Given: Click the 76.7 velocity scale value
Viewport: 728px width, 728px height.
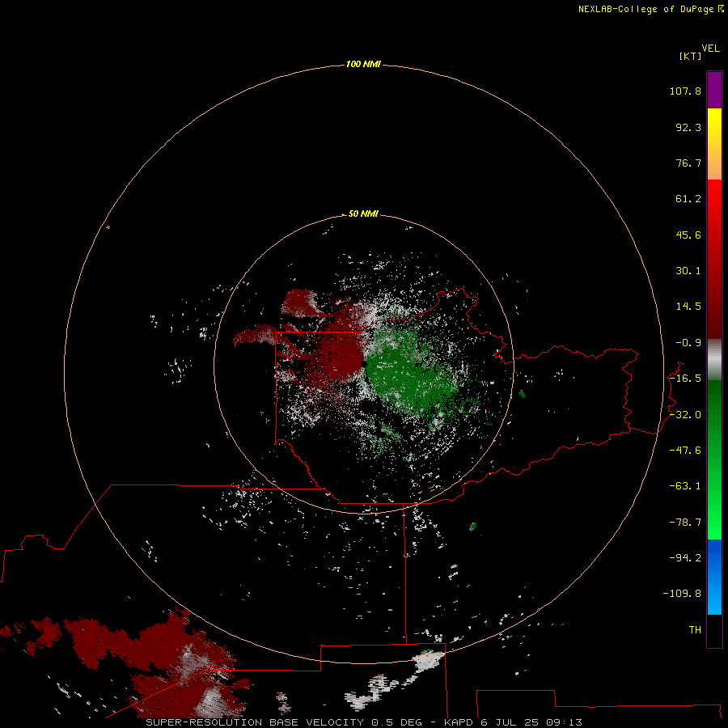Looking at the screenshot, I should click(688, 163).
